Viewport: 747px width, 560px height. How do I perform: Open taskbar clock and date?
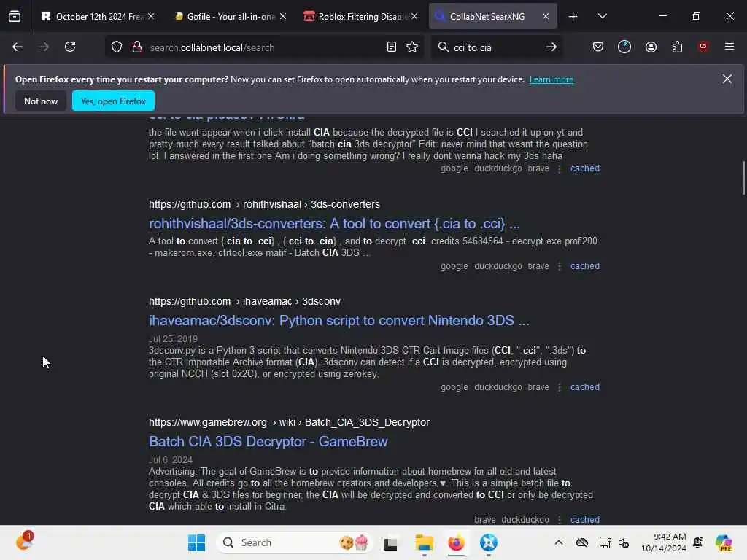(x=663, y=542)
